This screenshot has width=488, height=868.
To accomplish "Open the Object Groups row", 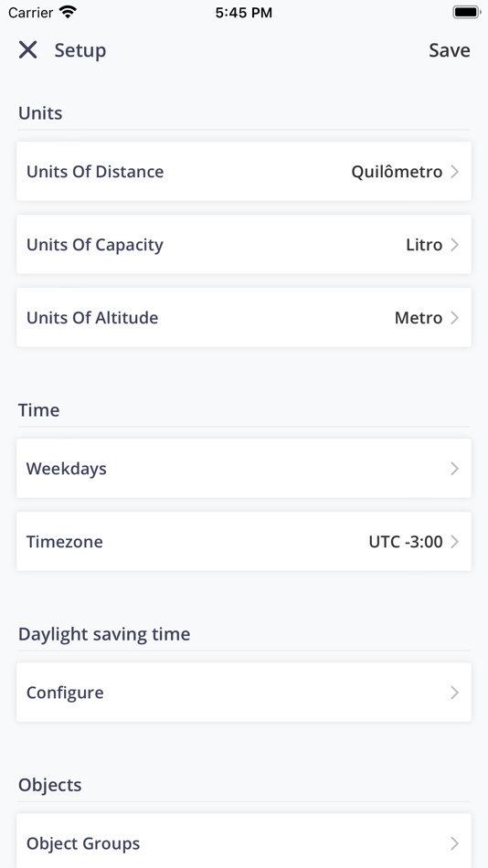I will (244, 841).
